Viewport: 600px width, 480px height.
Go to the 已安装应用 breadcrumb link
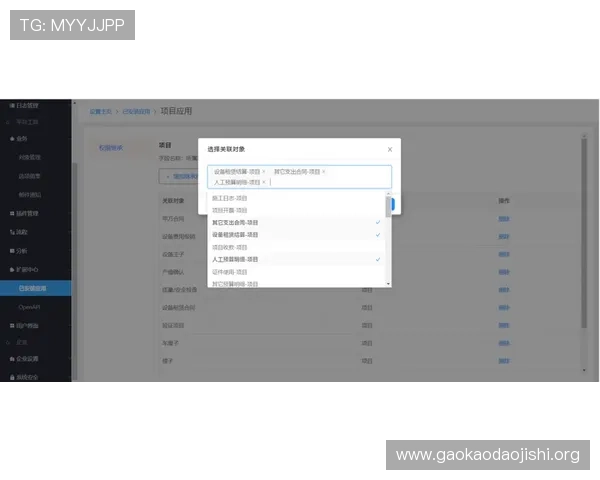point(136,111)
